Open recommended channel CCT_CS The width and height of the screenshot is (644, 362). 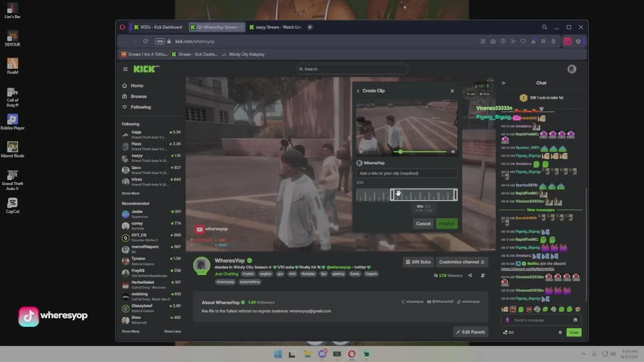(151, 237)
